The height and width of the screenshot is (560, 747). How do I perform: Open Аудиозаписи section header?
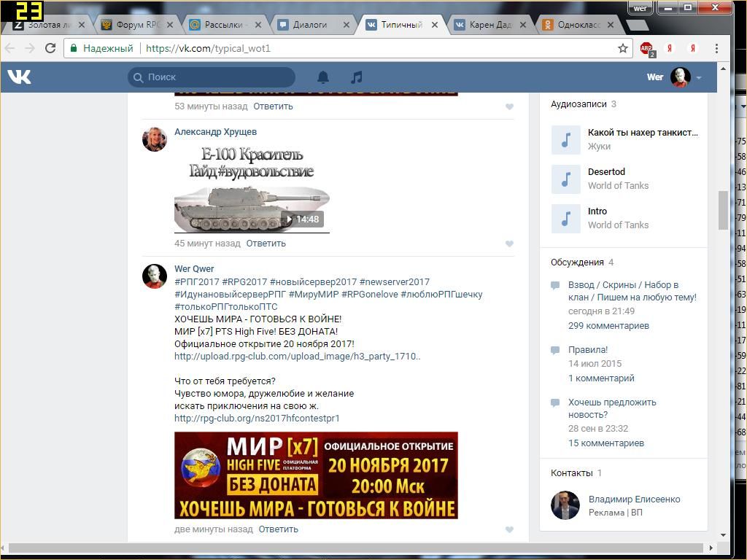(x=578, y=104)
